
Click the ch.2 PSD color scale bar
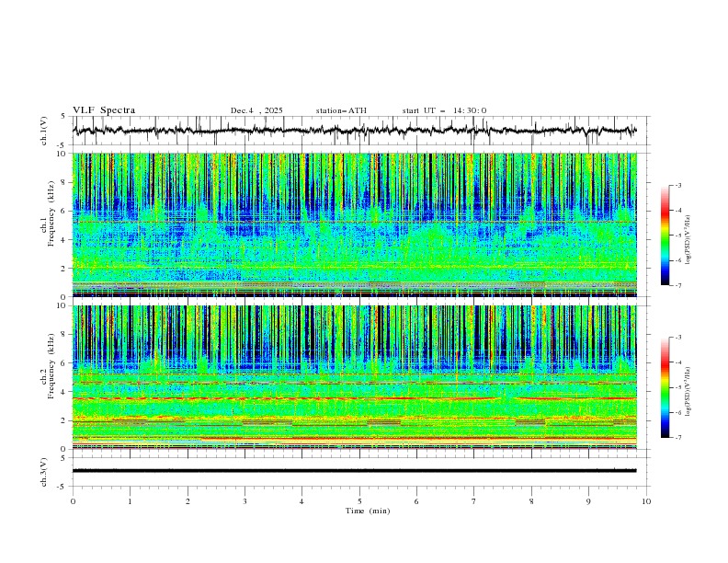[x=665, y=387]
